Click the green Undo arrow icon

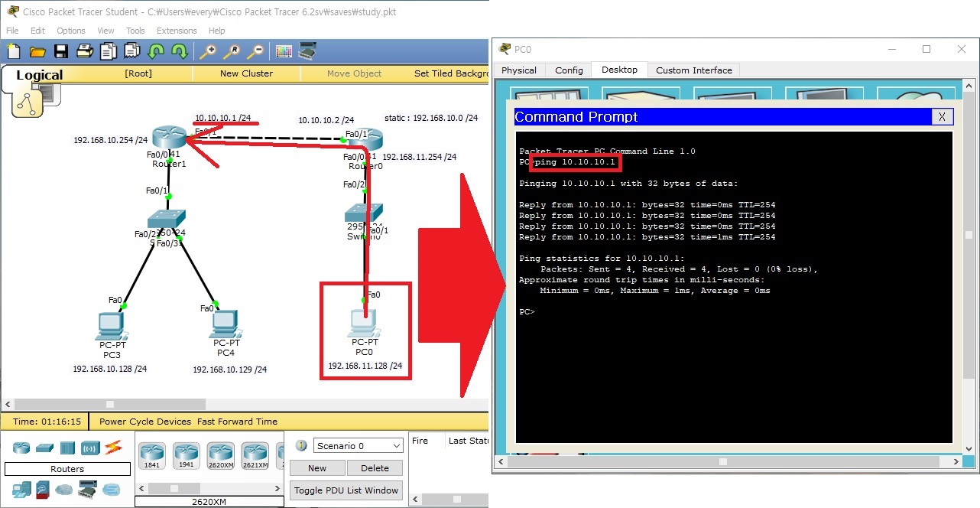coord(155,51)
